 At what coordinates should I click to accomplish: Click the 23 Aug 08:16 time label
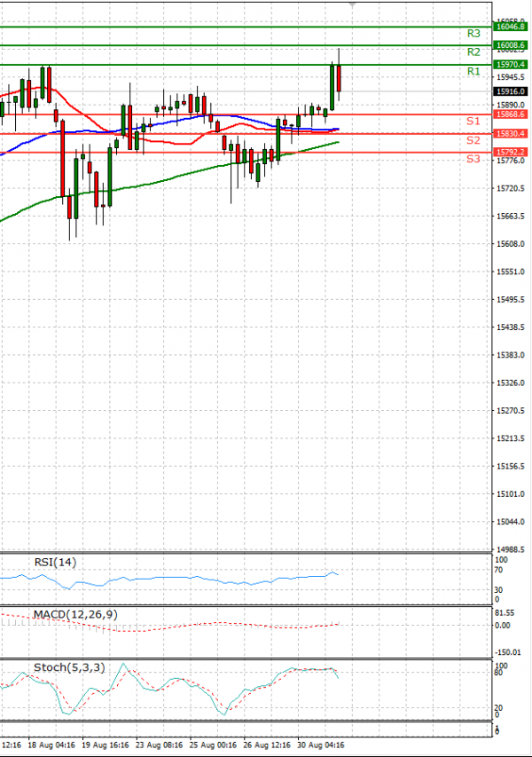[x=160, y=745]
